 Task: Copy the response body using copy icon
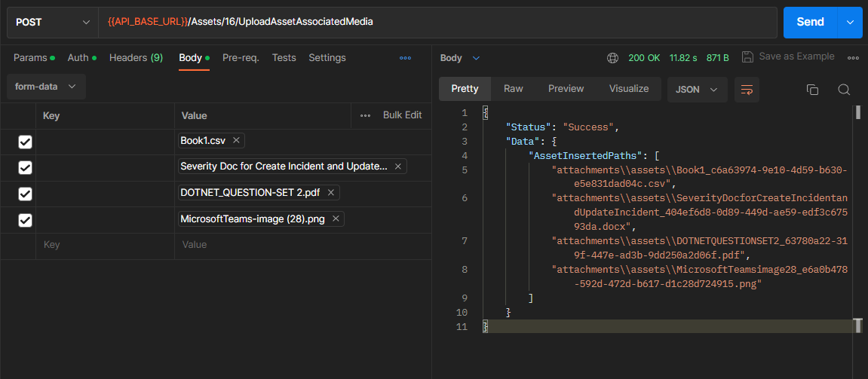812,90
